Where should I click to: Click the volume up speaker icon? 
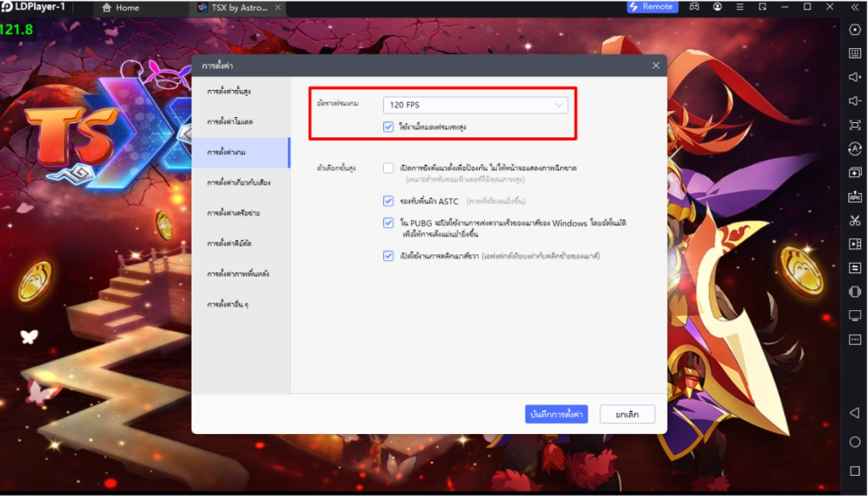(x=854, y=77)
